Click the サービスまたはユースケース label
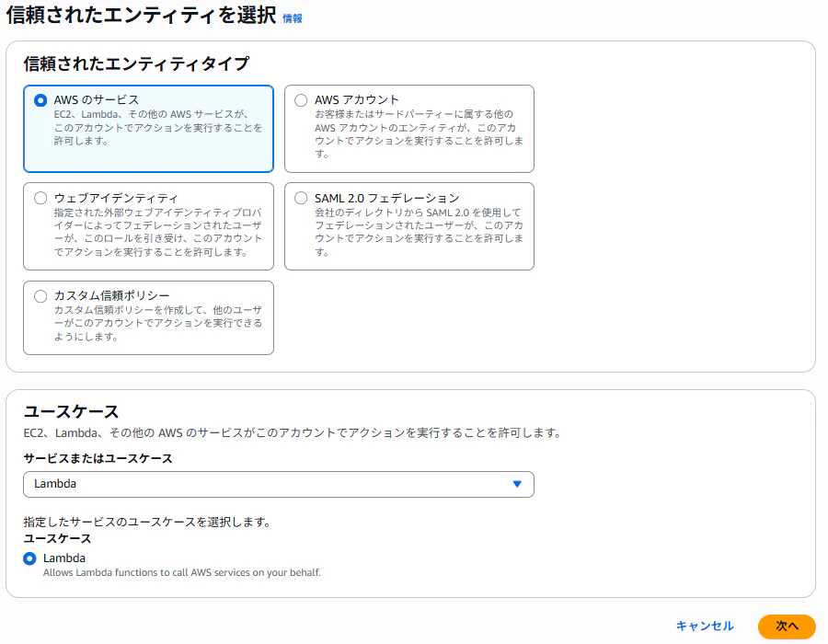Viewport: 828px width, 644px height. [98, 458]
